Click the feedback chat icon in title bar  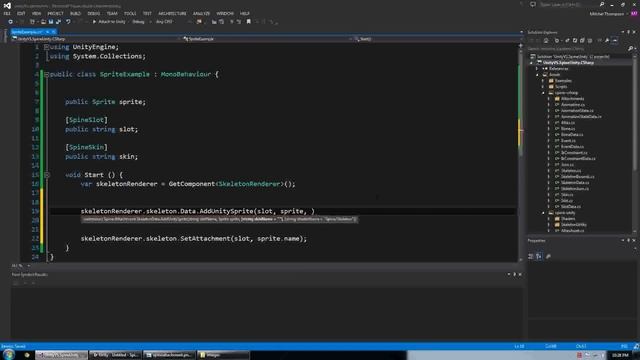[x=533, y=4]
